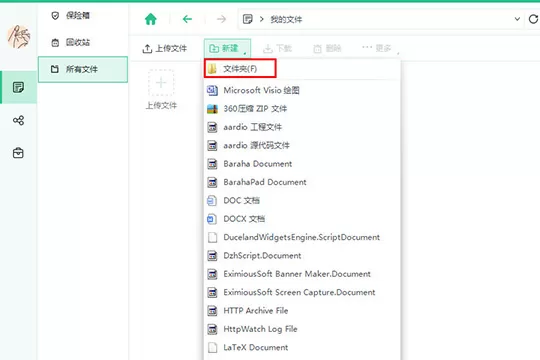Viewport: 540px width, 360px height.
Task: Go back with the left arrow
Action: (187, 19)
